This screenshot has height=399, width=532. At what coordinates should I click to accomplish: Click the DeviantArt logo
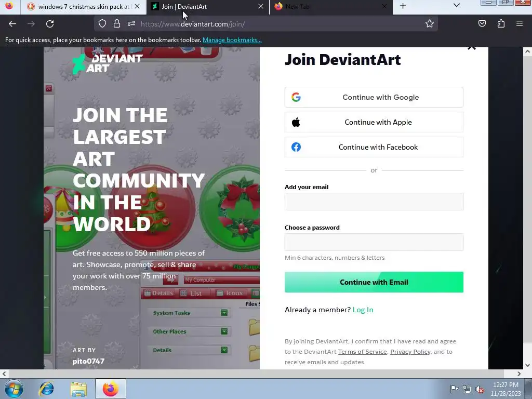click(108, 63)
